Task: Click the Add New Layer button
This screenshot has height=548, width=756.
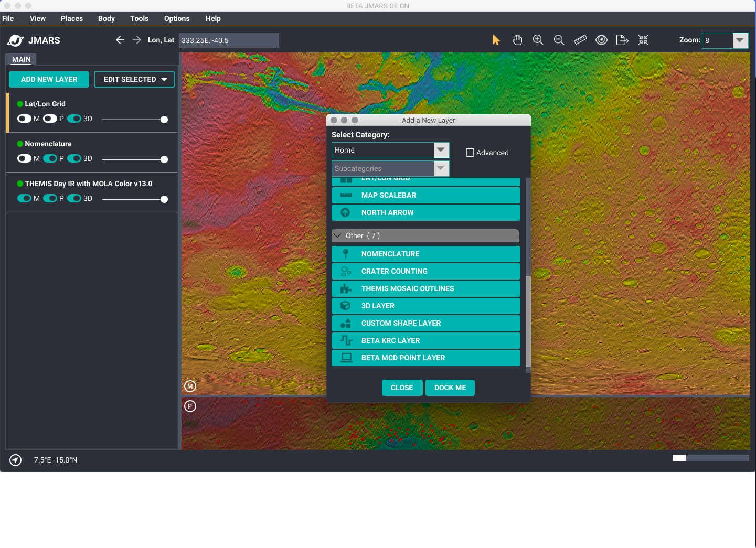Action: tap(49, 79)
